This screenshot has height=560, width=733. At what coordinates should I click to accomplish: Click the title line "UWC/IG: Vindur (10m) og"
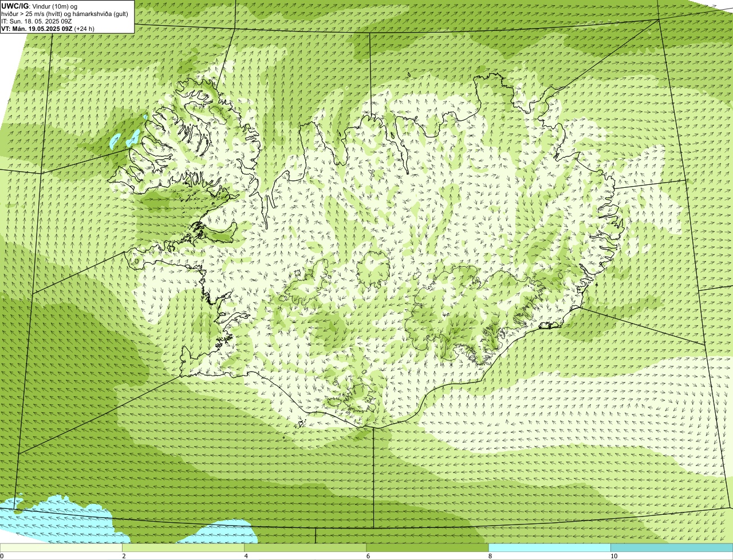tap(39, 6)
